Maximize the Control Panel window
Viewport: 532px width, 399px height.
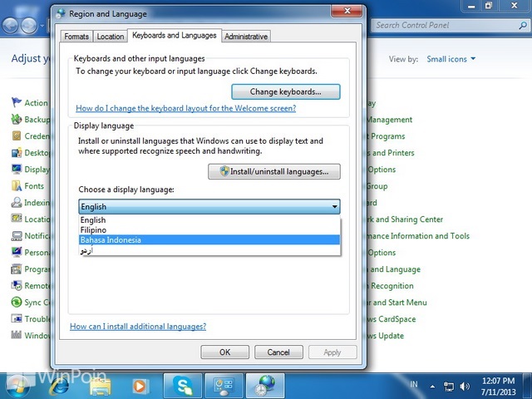(489, 6)
